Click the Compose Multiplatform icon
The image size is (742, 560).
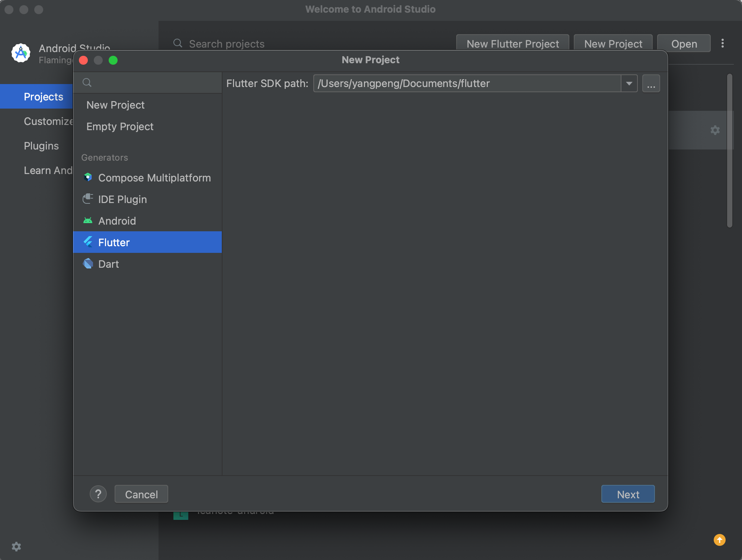tap(88, 177)
